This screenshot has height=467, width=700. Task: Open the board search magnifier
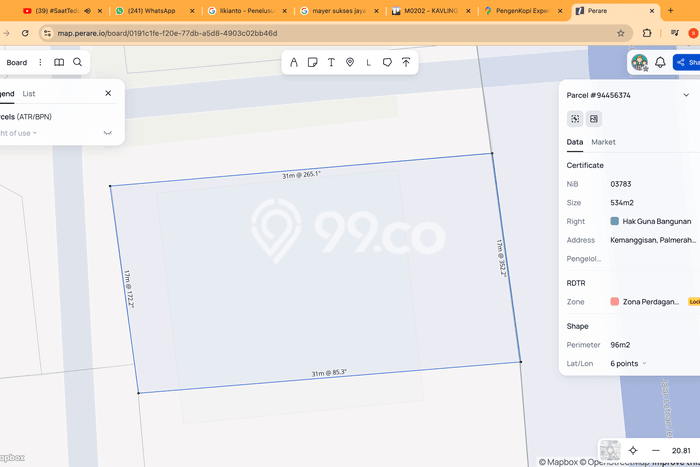point(78,62)
